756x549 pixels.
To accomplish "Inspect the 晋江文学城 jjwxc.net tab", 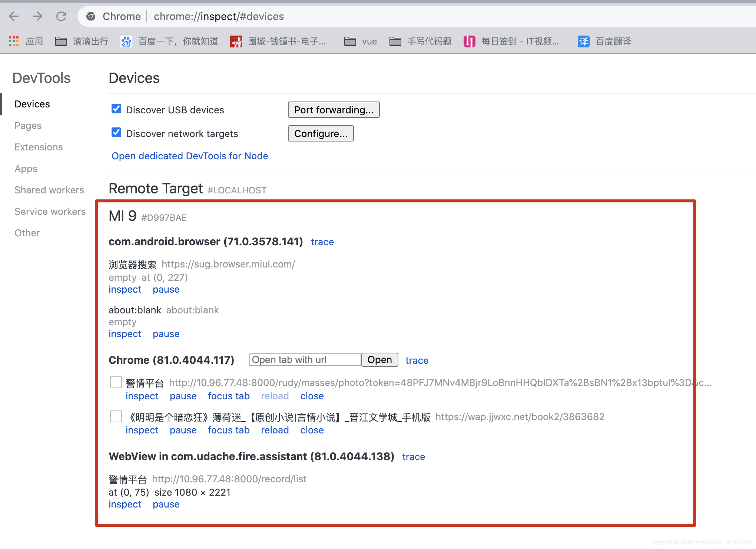I will point(142,430).
